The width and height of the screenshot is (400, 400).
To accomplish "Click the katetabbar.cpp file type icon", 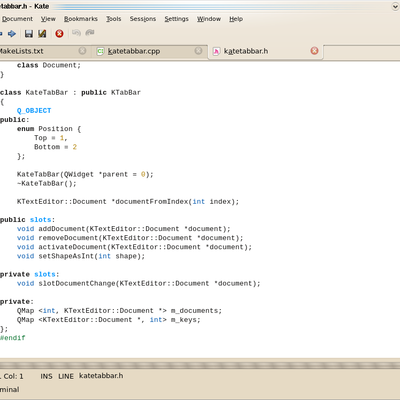I will pyautogui.click(x=100, y=51).
